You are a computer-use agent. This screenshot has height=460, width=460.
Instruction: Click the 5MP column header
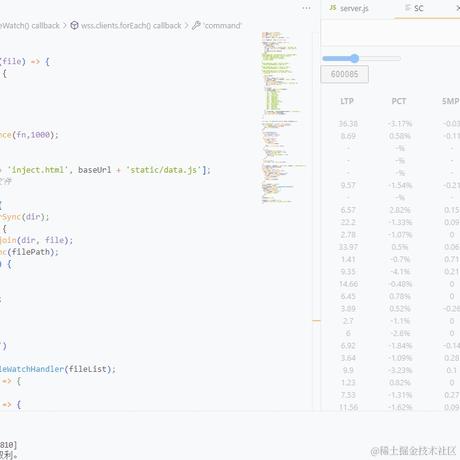451,101
